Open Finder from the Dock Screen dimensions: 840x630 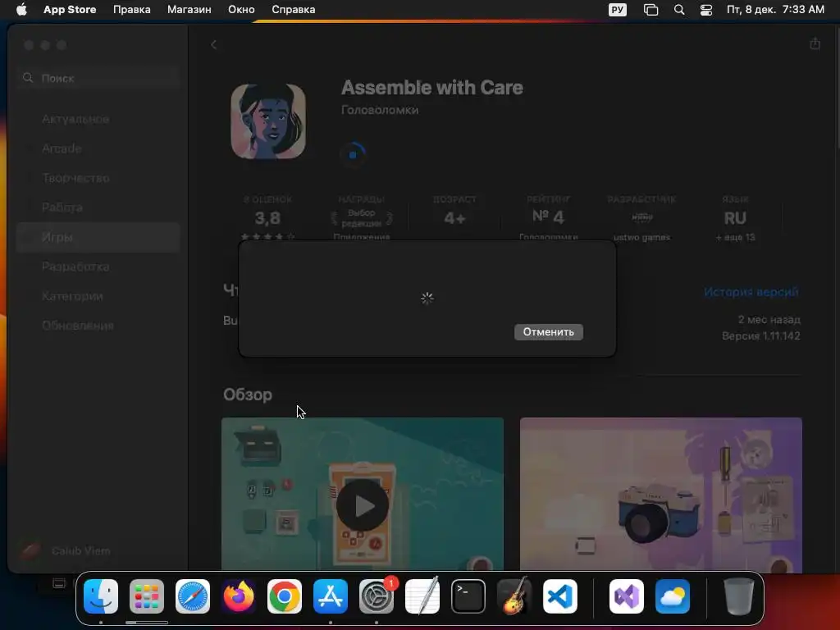click(x=101, y=596)
